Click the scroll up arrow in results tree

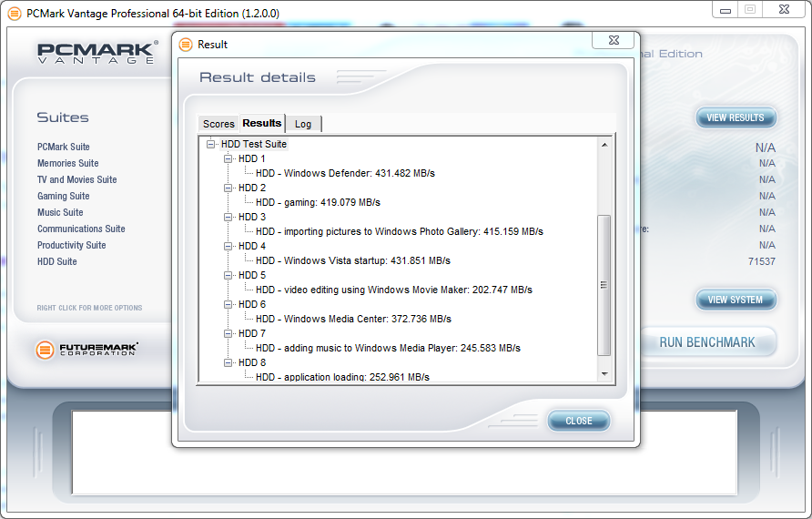[604, 145]
